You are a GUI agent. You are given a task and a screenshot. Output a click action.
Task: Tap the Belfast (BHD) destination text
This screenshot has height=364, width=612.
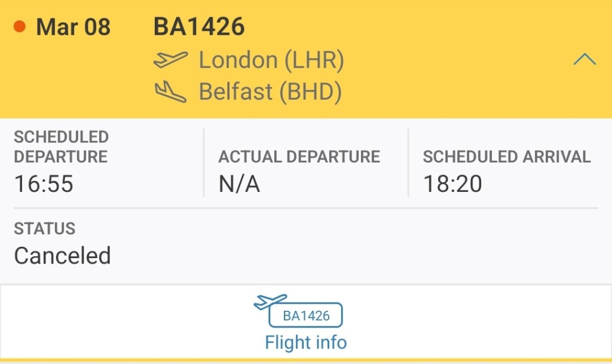click(x=270, y=92)
